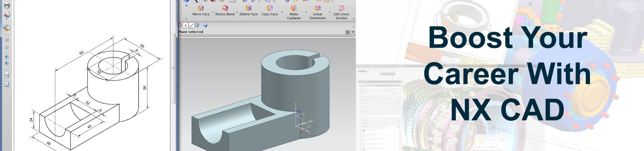
Task: Select the Linear Dimension tool
Action: coord(318,12)
